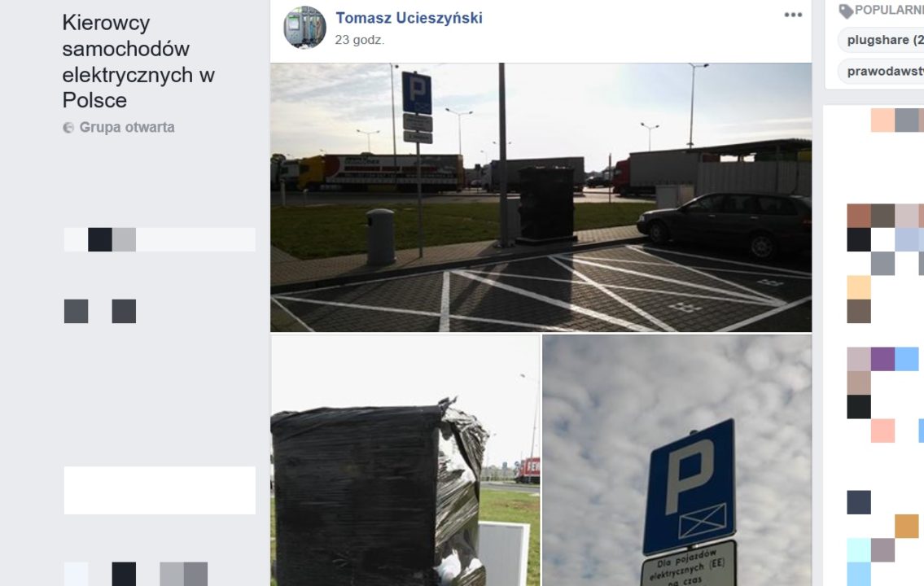Viewport: 924px width, 586px height.
Task: Click the white blurred box in left sidebar
Action: [x=160, y=490]
